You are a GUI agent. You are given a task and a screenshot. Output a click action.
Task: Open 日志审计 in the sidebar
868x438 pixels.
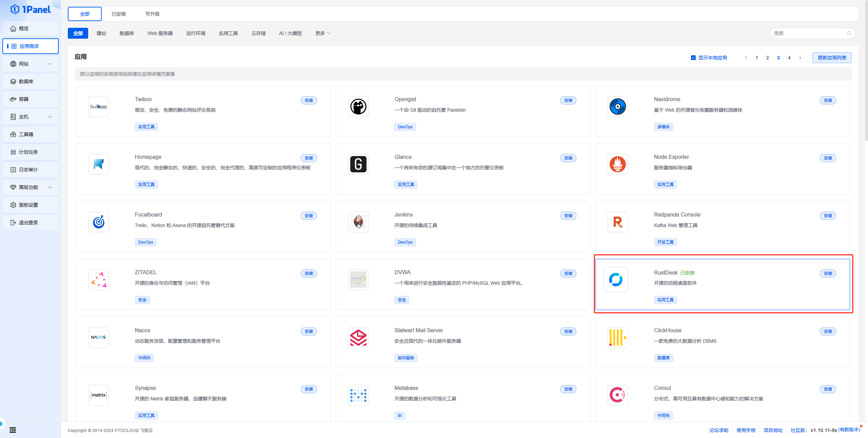[31, 170]
